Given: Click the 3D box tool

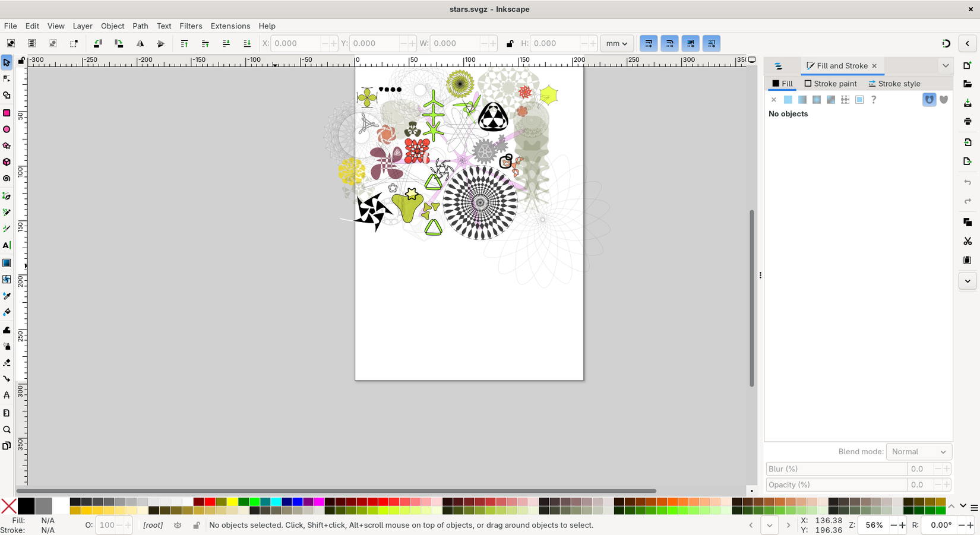Looking at the screenshot, I should coord(7,162).
